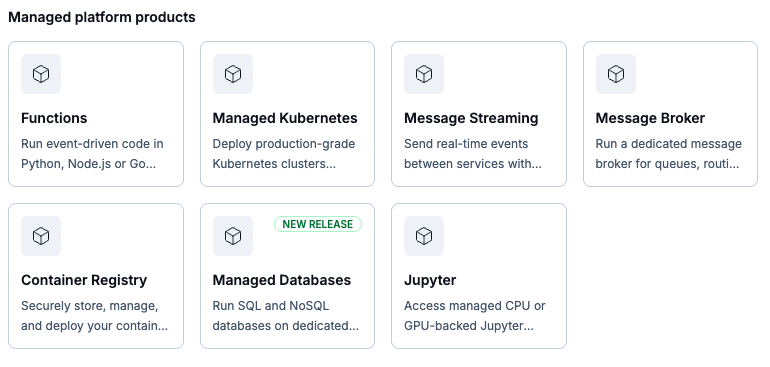Click the cube icon on Jupyter card

click(x=424, y=236)
